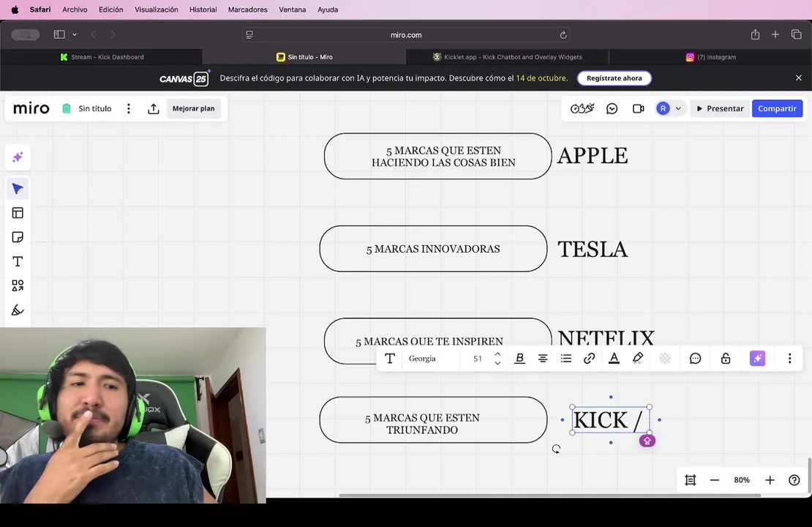The height and width of the screenshot is (527, 812).
Task: Click the font size value 51
Action: pyautogui.click(x=478, y=359)
